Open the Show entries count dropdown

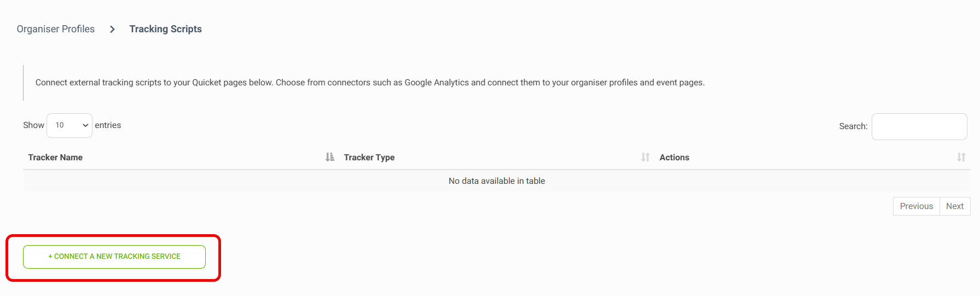(69, 125)
